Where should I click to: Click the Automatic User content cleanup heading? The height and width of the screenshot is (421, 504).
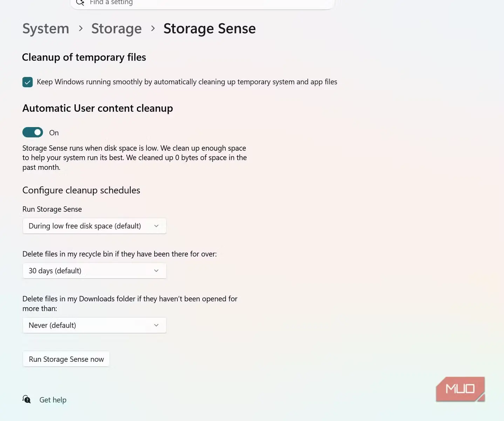pos(98,108)
